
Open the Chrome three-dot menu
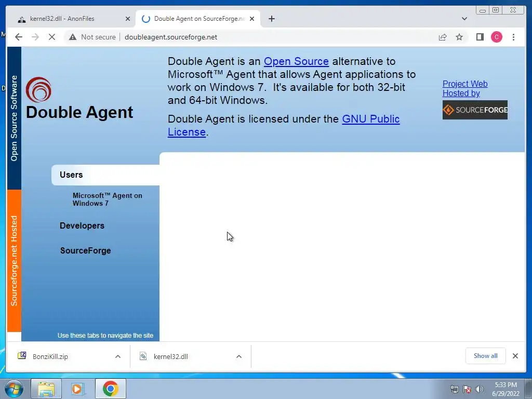(x=513, y=37)
